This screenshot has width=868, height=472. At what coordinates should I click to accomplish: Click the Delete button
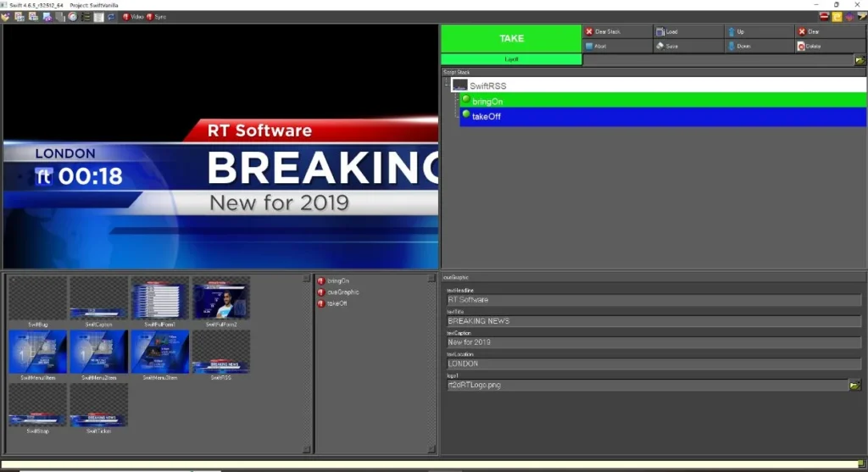pyautogui.click(x=831, y=46)
